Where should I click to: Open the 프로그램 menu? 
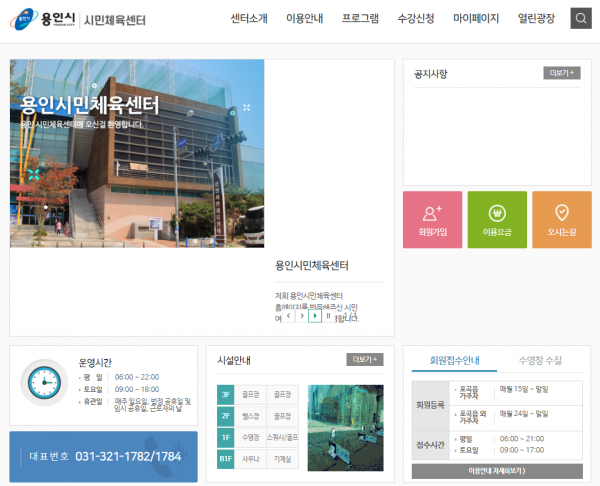click(x=360, y=18)
